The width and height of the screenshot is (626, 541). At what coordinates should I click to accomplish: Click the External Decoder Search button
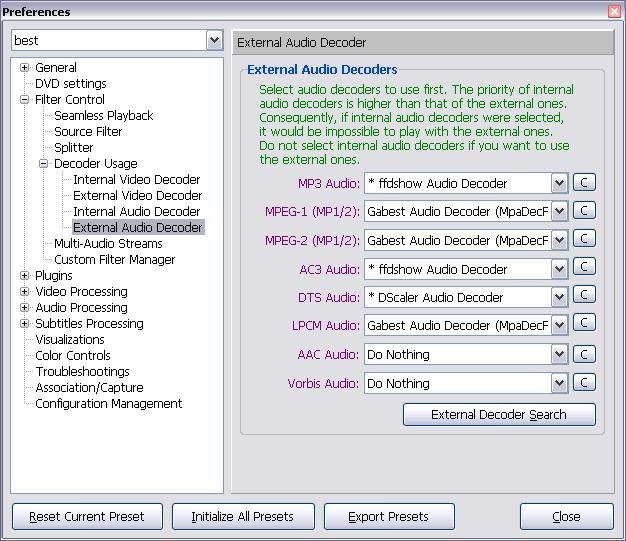(x=499, y=414)
